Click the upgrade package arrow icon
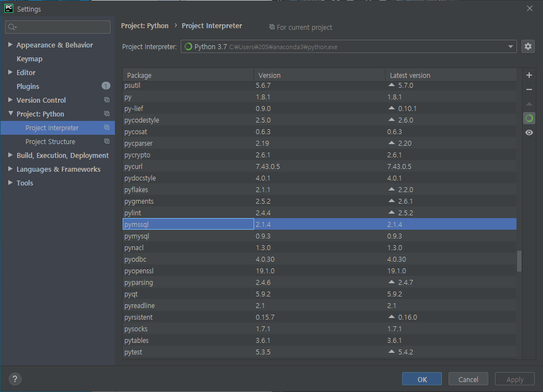The image size is (543, 392). (x=529, y=104)
